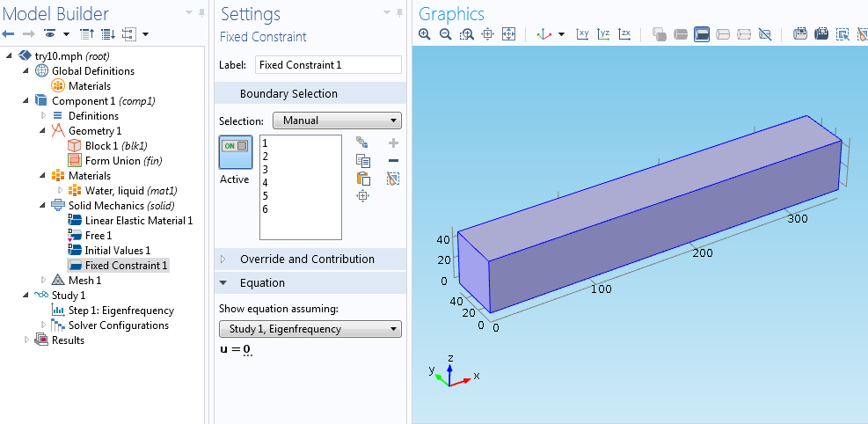Remove from selection with the minus icon
The height and width of the screenshot is (424, 868).
(393, 160)
